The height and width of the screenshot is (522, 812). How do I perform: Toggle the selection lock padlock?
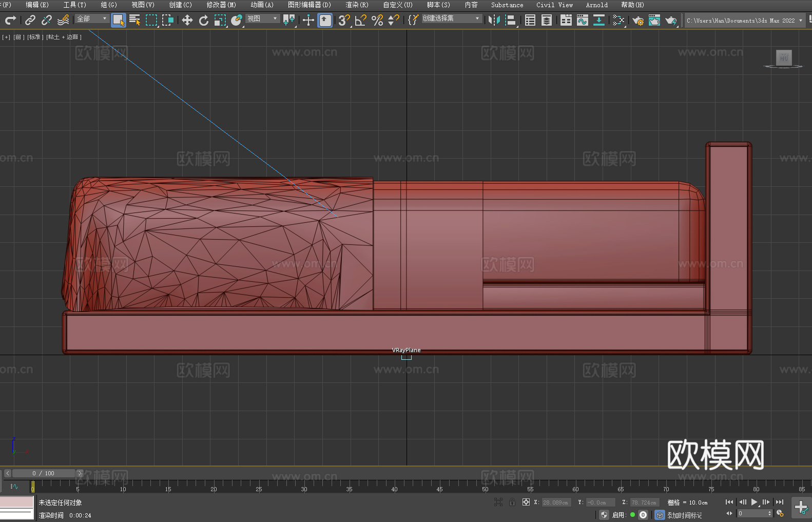pos(512,502)
